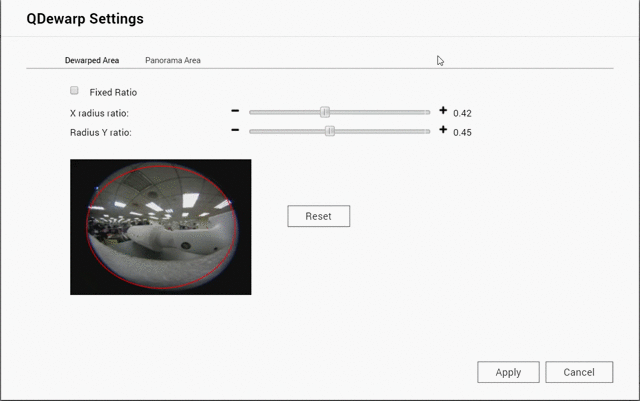Click the Fixed Ratio label text
The width and height of the screenshot is (640, 401).
[113, 92]
